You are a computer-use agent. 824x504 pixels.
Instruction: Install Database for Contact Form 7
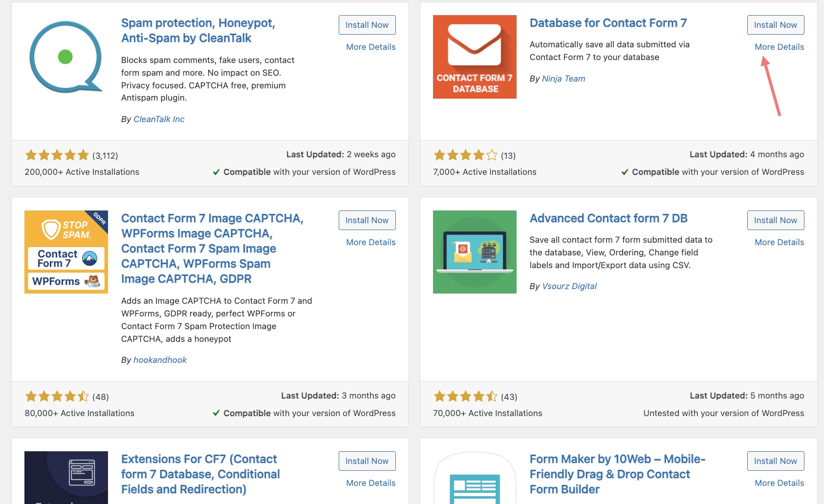click(776, 25)
